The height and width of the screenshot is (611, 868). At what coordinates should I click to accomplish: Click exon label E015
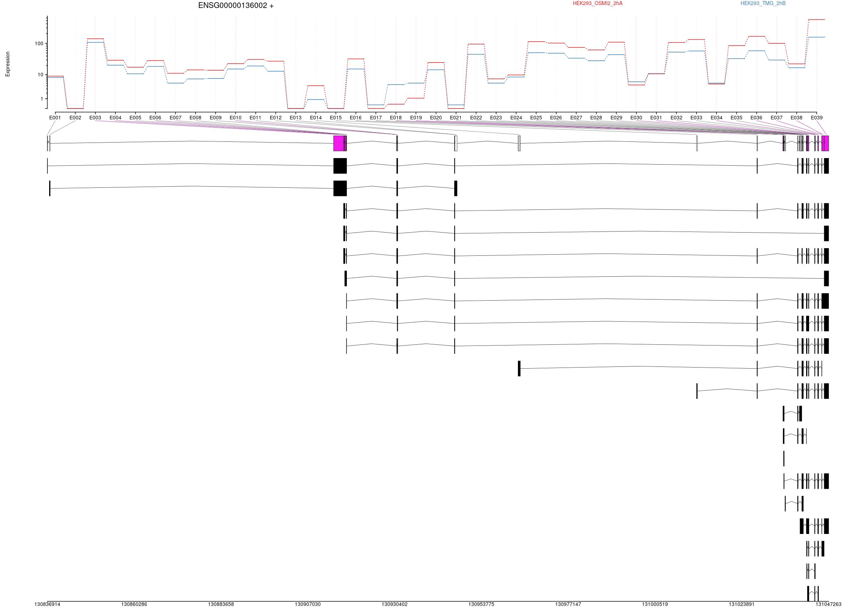(336, 118)
